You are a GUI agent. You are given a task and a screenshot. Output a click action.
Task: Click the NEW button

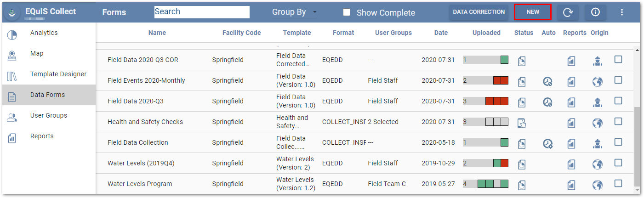tap(533, 12)
